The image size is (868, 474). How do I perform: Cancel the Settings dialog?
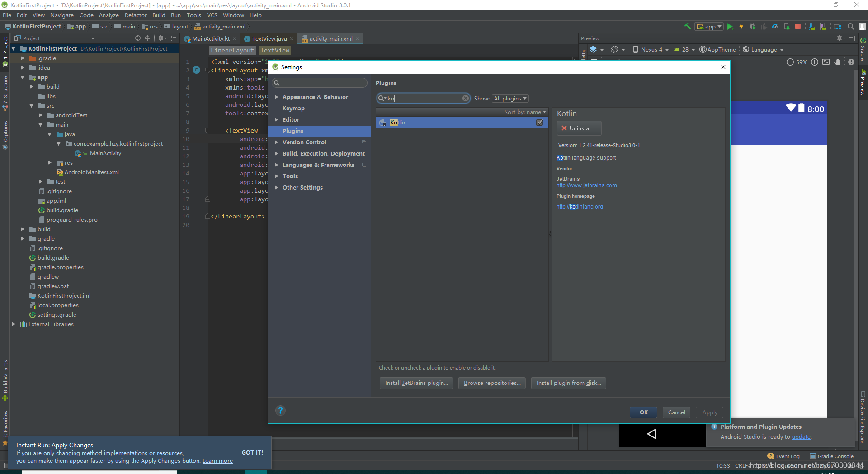coord(676,412)
